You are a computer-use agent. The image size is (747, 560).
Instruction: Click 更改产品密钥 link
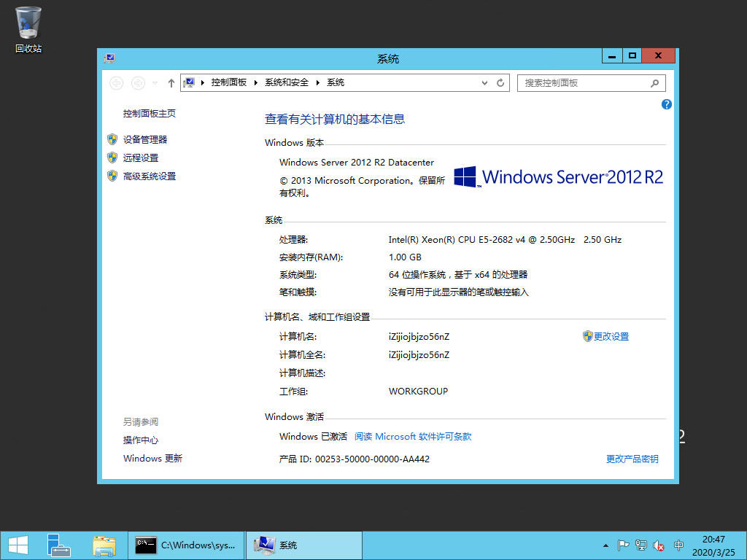tap(632, 459)
